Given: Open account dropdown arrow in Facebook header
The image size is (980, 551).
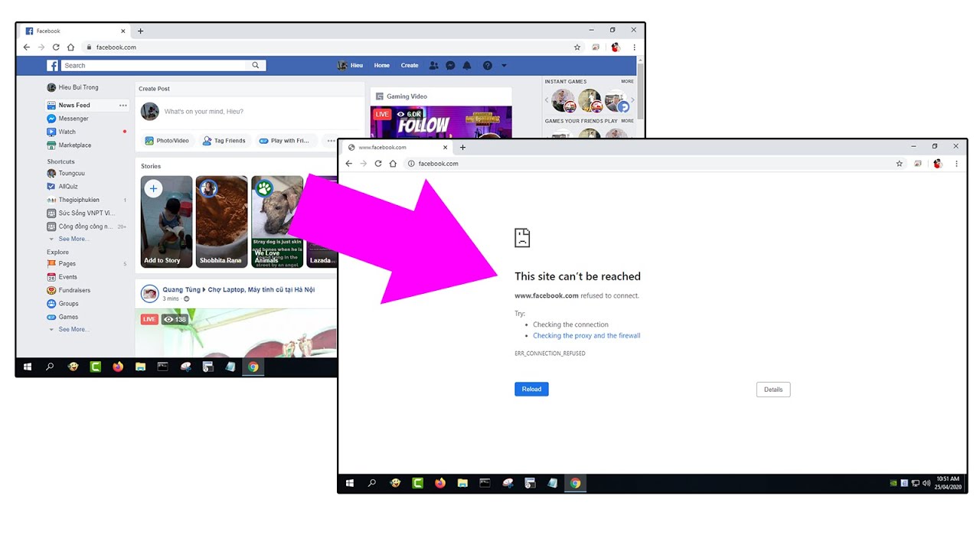Looking at the screenshot, I should coord(504,66).
